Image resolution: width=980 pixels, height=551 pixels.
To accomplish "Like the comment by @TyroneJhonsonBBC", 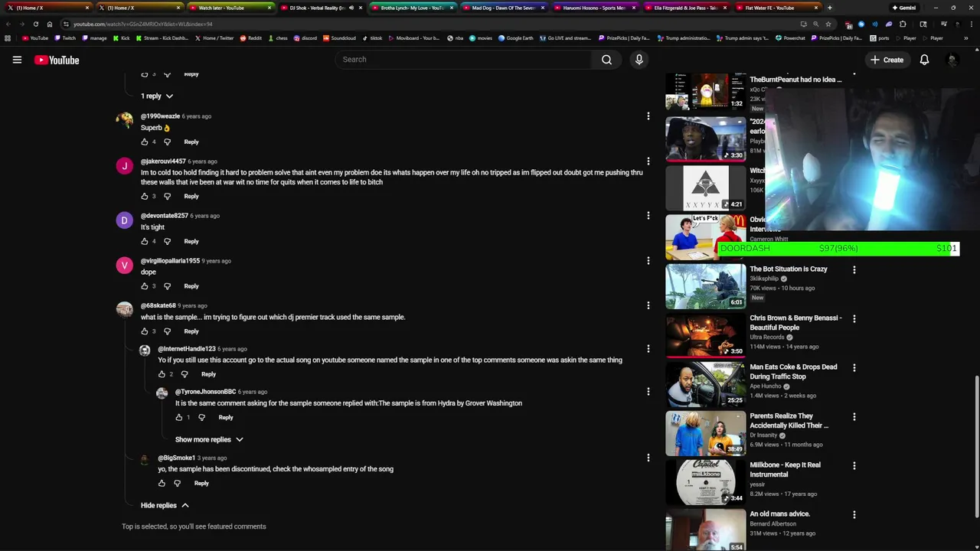I will click(179, 417).
